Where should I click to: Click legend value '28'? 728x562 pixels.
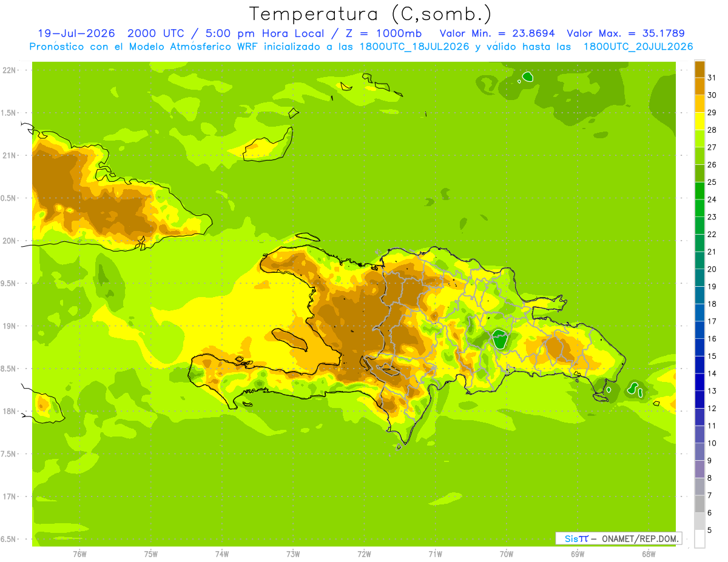pyautogui.click(x=712, y=130)
